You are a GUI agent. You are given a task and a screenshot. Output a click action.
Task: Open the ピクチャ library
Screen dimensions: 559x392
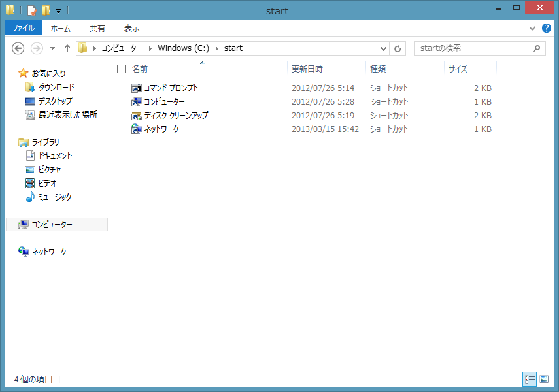point(50,170)
